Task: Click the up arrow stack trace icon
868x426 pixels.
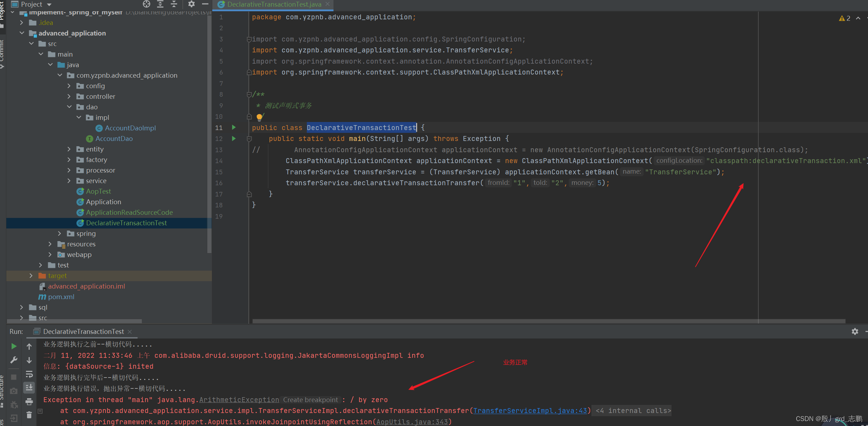Action: [x=29, y=347]
